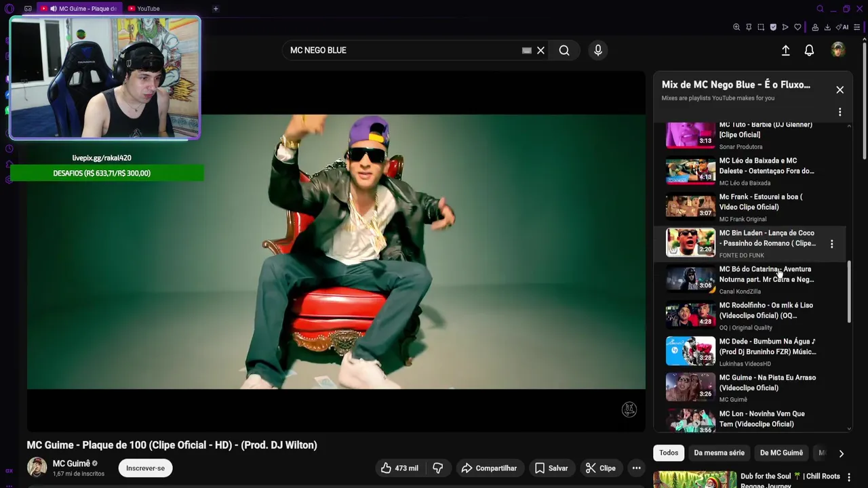Like the video with 473 mil thumbs up
Screen dimensions: 868x488
click(399, 468)
